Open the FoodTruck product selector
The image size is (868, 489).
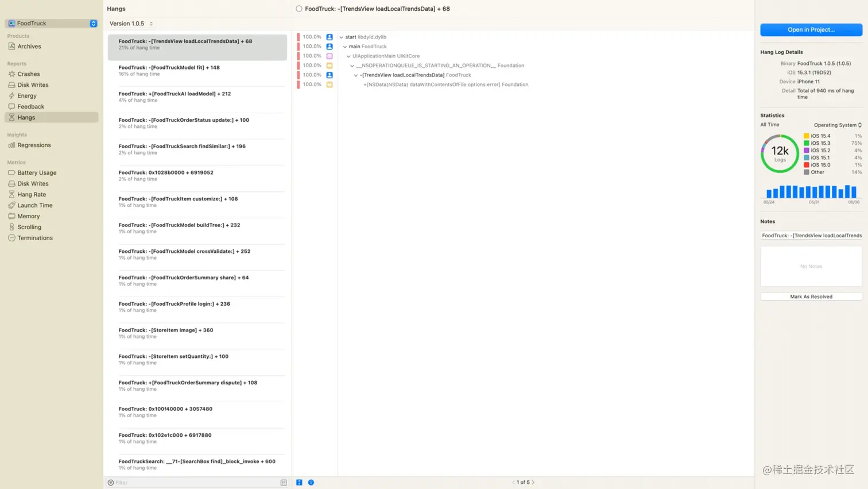click(52, 24)
